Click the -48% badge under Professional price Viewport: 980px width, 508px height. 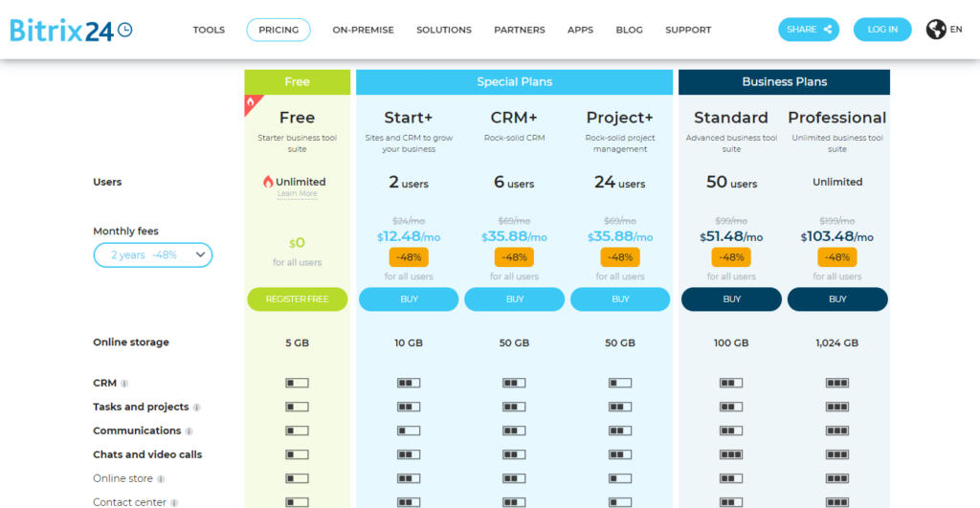point(836,256)
